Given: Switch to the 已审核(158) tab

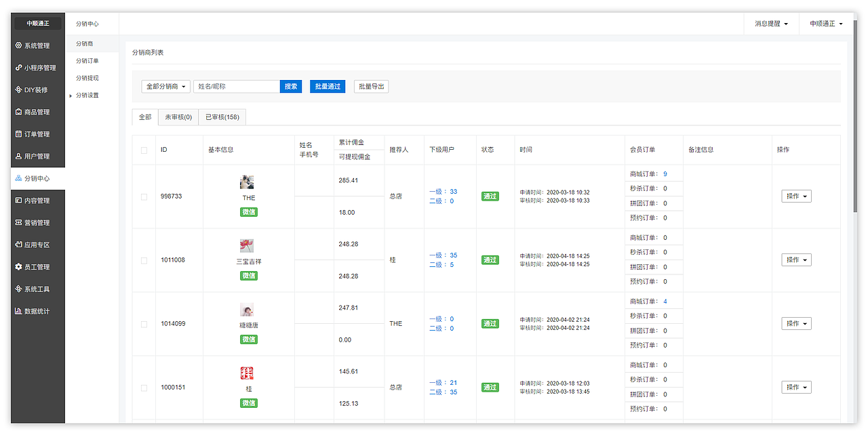Looking at the screenshot, I should coord(222,117).
